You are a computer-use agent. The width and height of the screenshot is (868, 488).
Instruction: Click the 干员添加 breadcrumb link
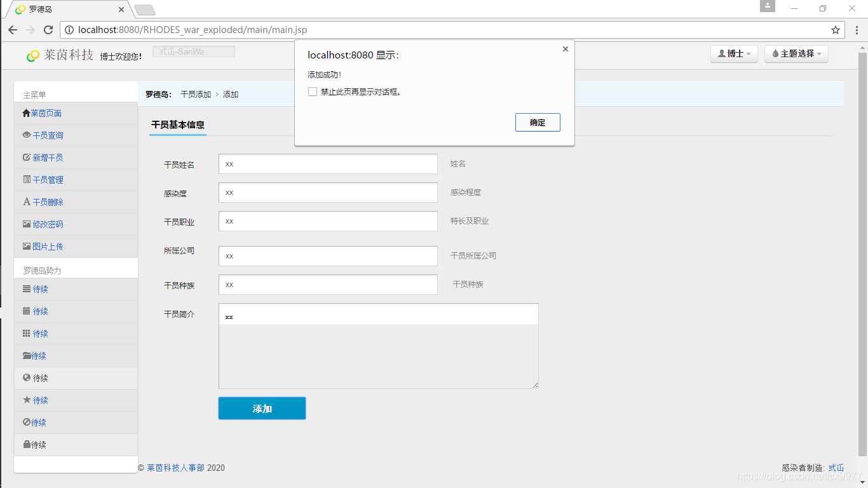coord(196,94)
